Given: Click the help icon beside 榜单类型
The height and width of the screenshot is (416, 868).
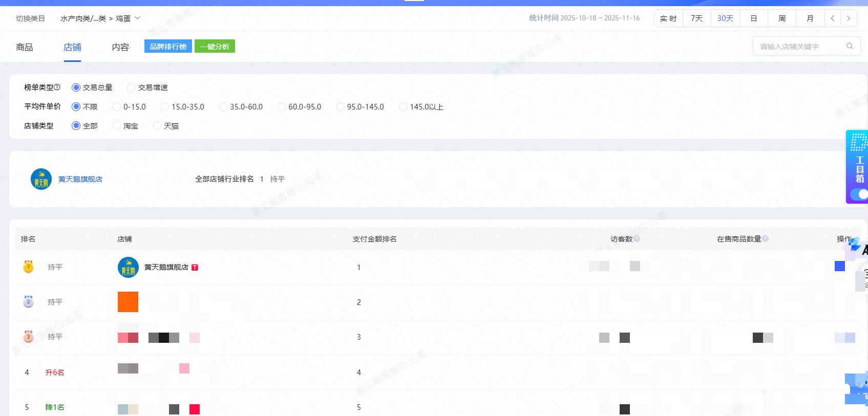Looking at the screenshot, I should (57, 87).
